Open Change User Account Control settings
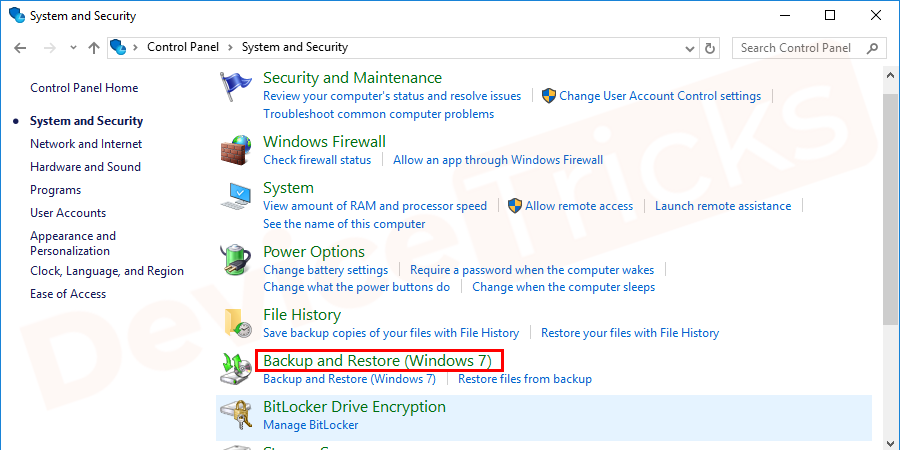This screenshot has width=900, height=450. click(x=660, y=96)
